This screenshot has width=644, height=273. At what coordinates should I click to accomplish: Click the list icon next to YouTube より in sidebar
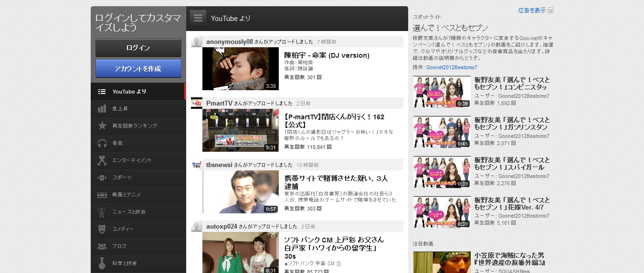click(102, 92)
